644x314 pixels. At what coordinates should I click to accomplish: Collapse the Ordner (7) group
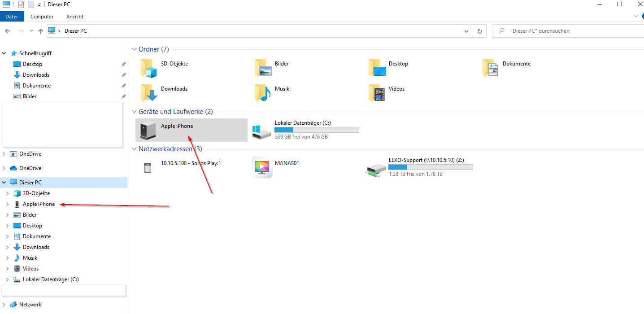[x=134, y=49]
